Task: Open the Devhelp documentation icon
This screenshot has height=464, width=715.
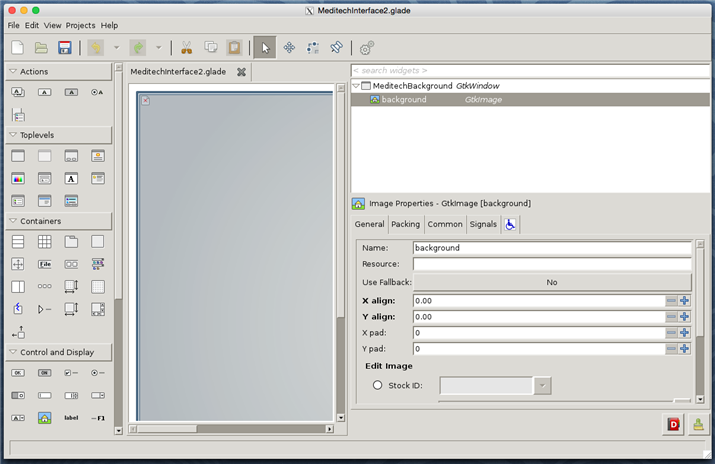Action: click(x=675, y=425)
